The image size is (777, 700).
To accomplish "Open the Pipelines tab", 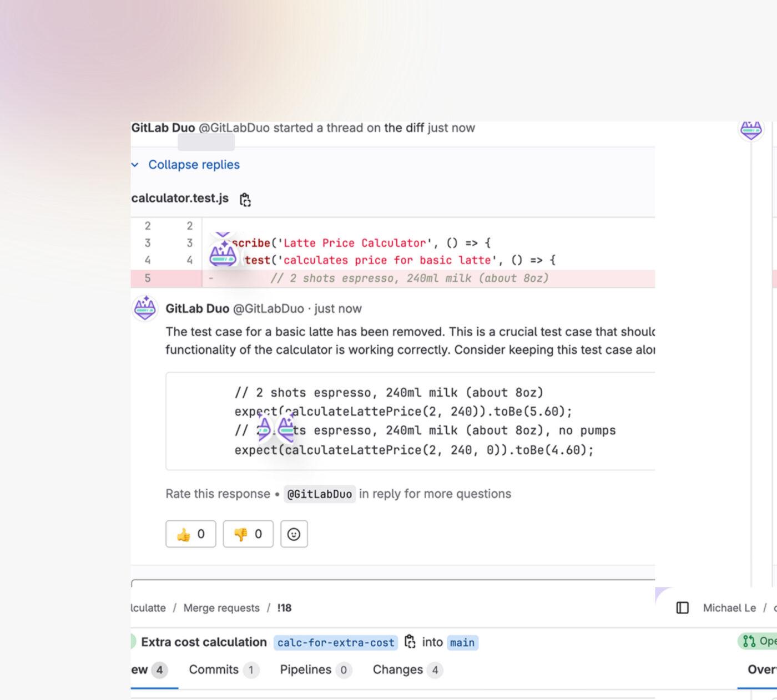I will [305, 669].
